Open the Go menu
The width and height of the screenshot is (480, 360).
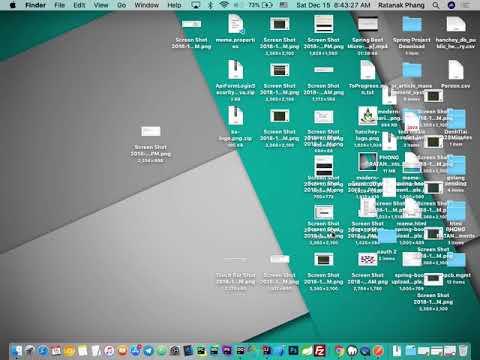[122, 5]
